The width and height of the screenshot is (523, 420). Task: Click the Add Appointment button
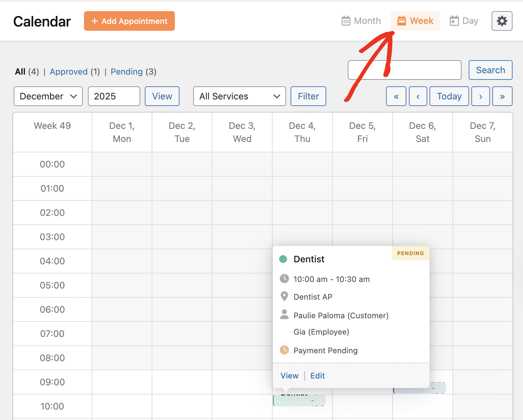129,21
